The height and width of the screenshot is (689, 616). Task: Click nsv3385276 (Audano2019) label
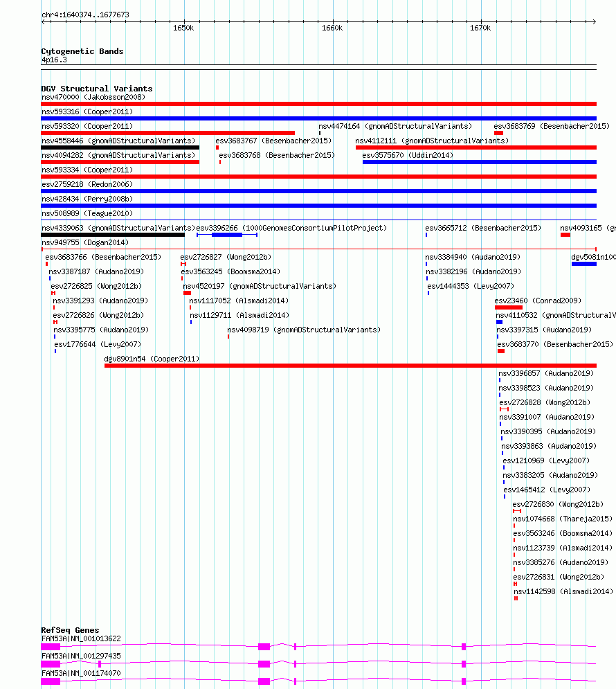[x=561, y=561]
